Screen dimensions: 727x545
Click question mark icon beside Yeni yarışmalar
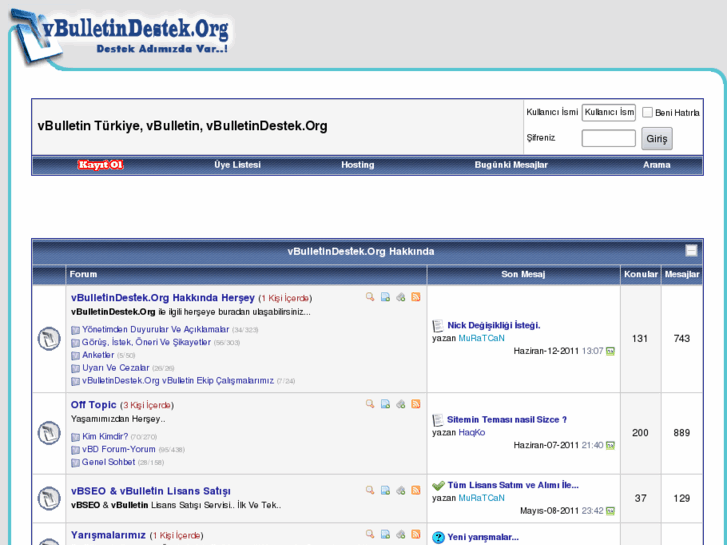438,537
